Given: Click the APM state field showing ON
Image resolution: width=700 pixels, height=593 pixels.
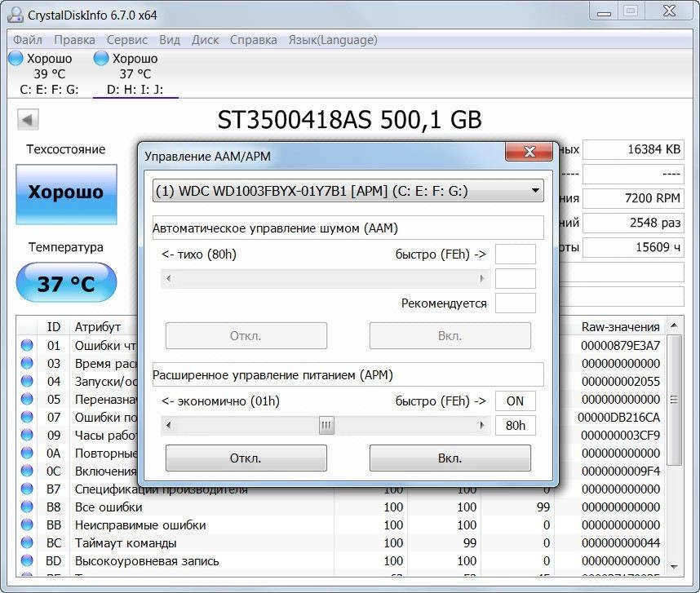Looking at the screenshot, I should (x=516, y=400).
